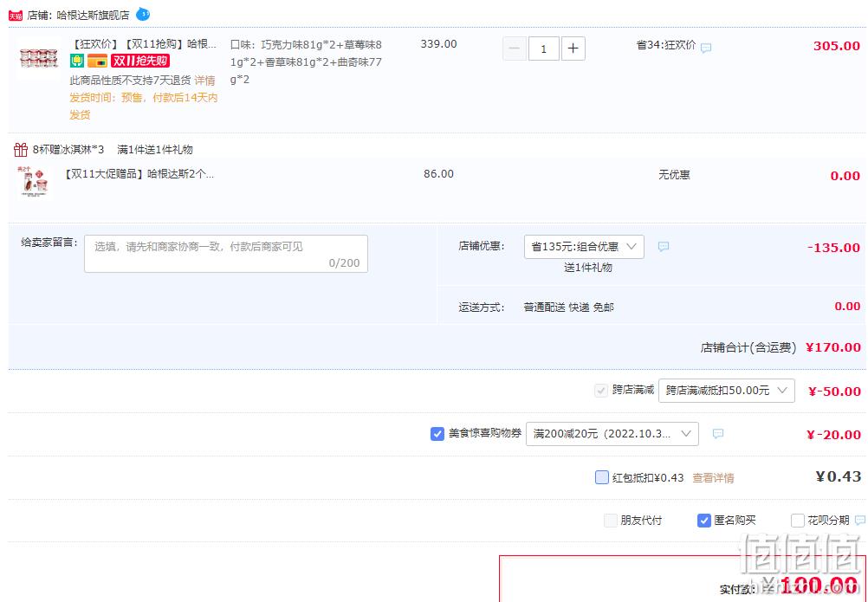Click the 满1件送1件礼物 promotion text
868x602 pixels.
point(155,149)
